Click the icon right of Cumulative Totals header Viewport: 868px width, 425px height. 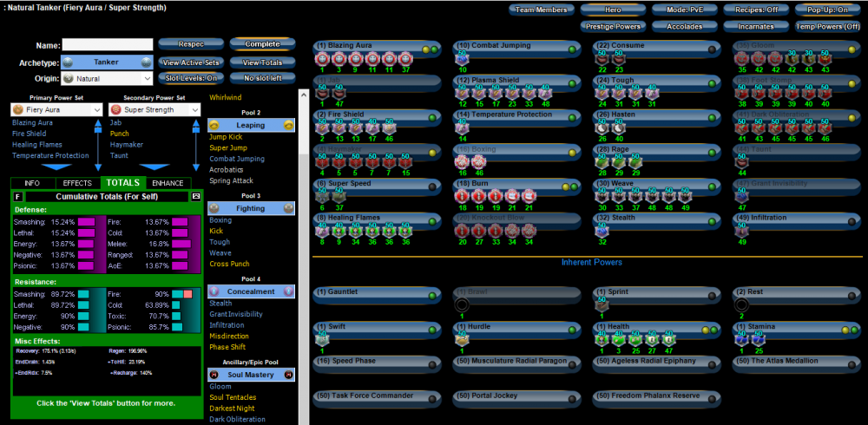[196, 197]
